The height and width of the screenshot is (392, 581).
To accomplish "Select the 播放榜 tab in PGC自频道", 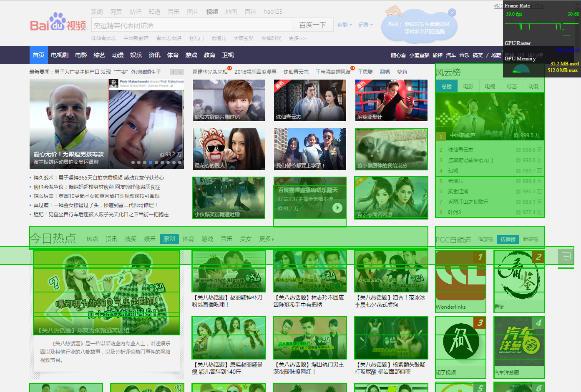I will [485, 239].
